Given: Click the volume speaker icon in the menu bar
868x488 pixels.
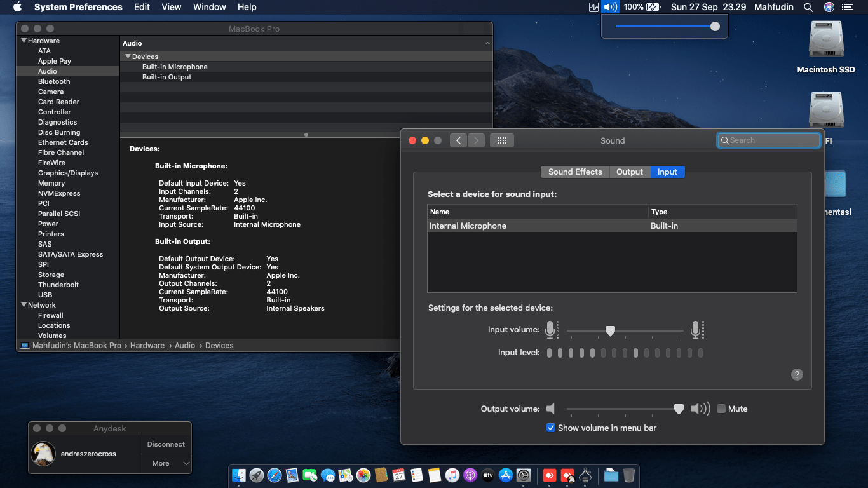Looking at the screenshot, I should (x=611, y=7).
